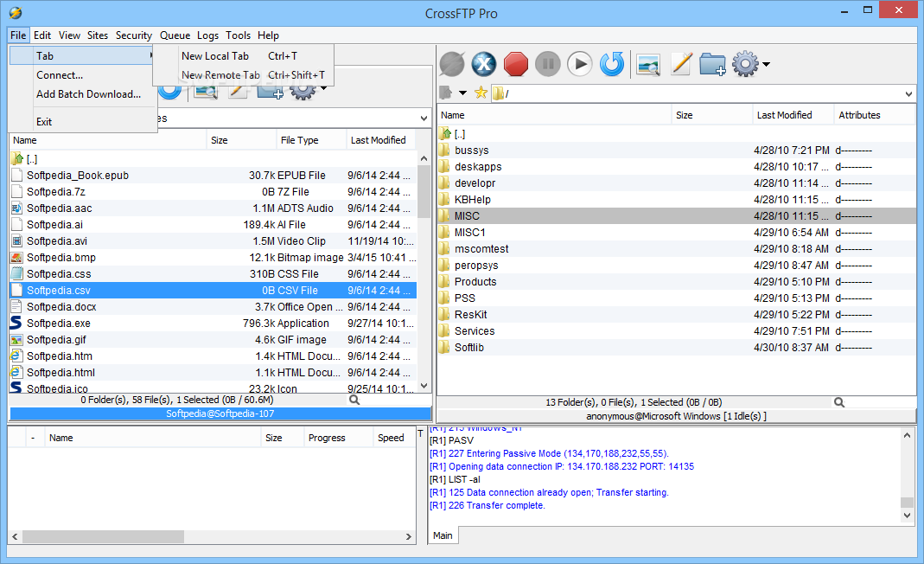Select Softpedia.csv in local list
The height and width of the screenshot is (564, 924).
point(213,291)
